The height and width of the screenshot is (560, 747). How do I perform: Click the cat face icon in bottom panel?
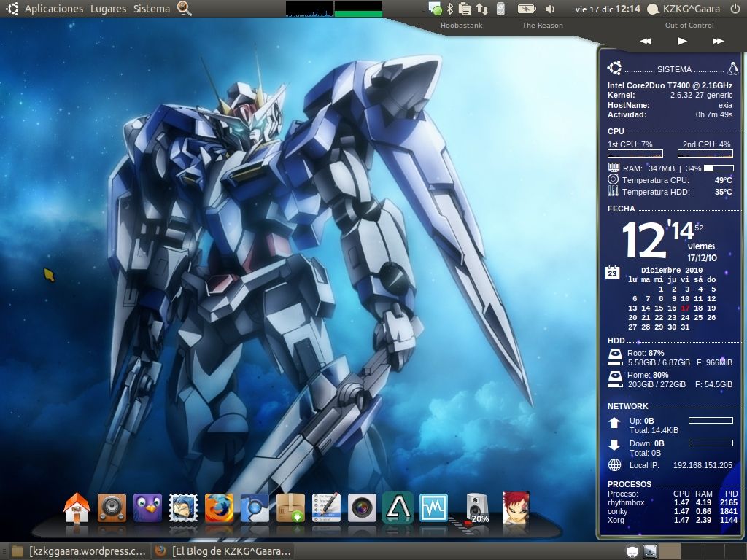(x=632, y=551)
